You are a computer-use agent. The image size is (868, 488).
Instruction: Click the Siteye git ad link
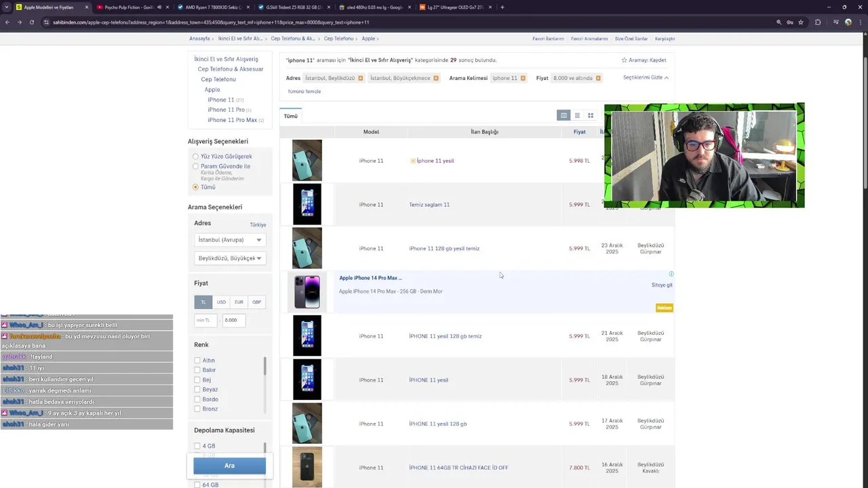[x=662, y=285]
